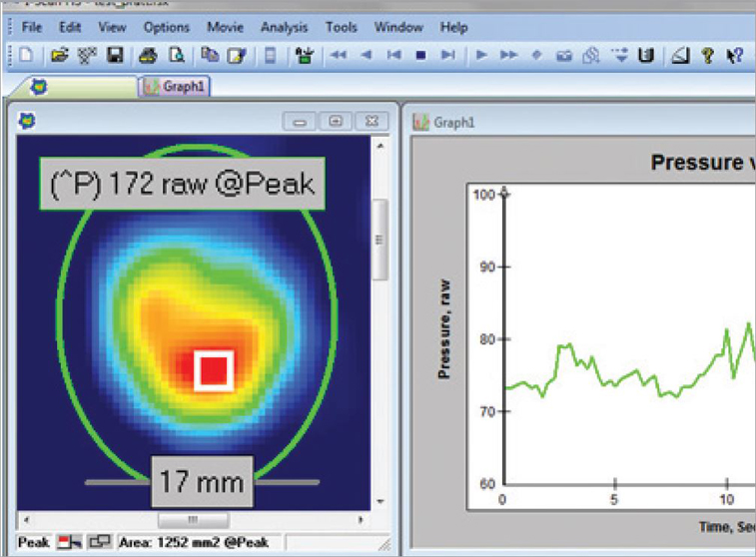Save the recording with the floppy disk icon

(x=114, y=56)
